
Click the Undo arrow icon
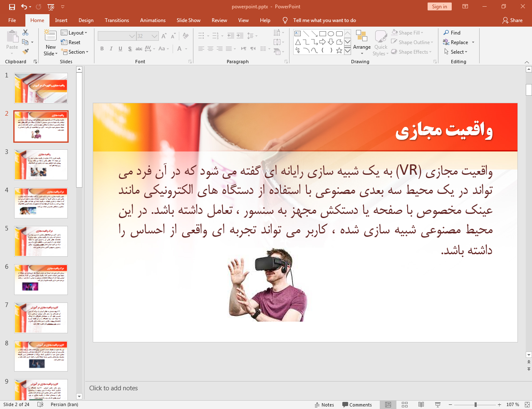click(x=24, y=7)
